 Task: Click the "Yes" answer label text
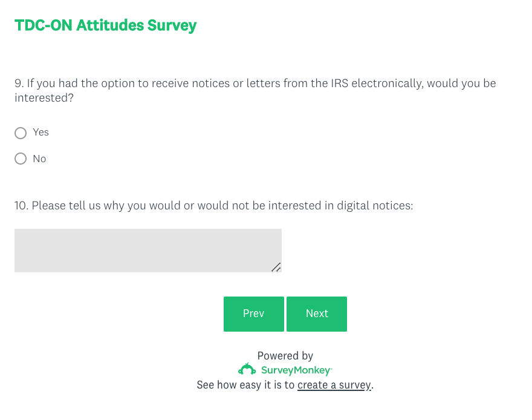coord(41,132)
